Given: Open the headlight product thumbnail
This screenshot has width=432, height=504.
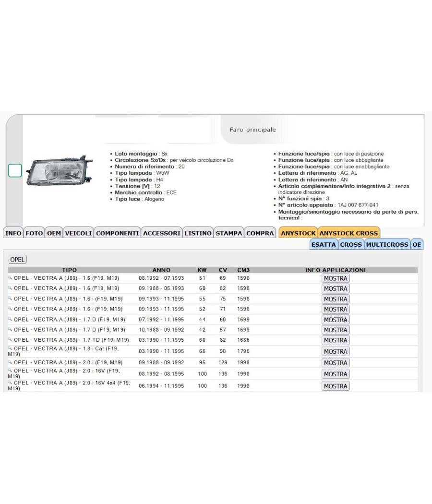Looking at the screenshot, I should (x=59, y=171).
